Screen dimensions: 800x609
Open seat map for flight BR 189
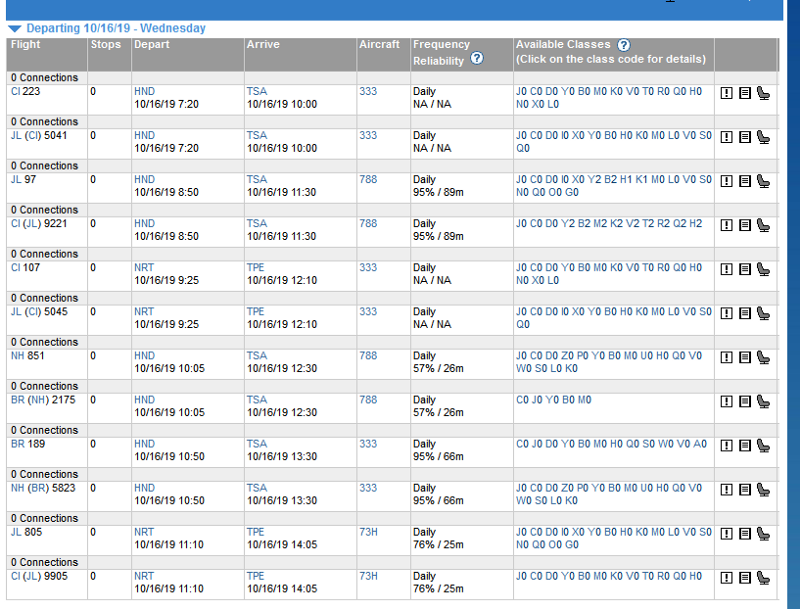(763, 446)
